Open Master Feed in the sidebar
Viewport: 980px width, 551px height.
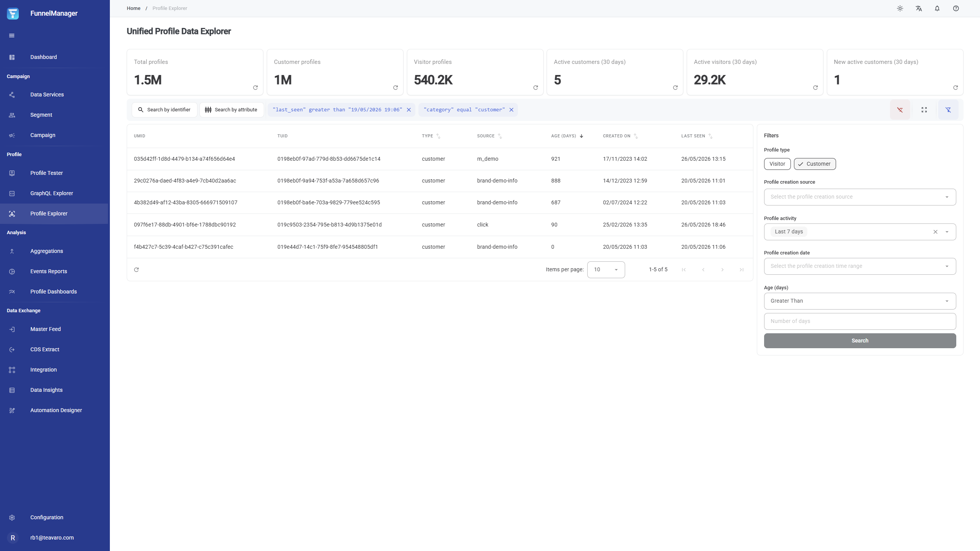pos(54,329)
